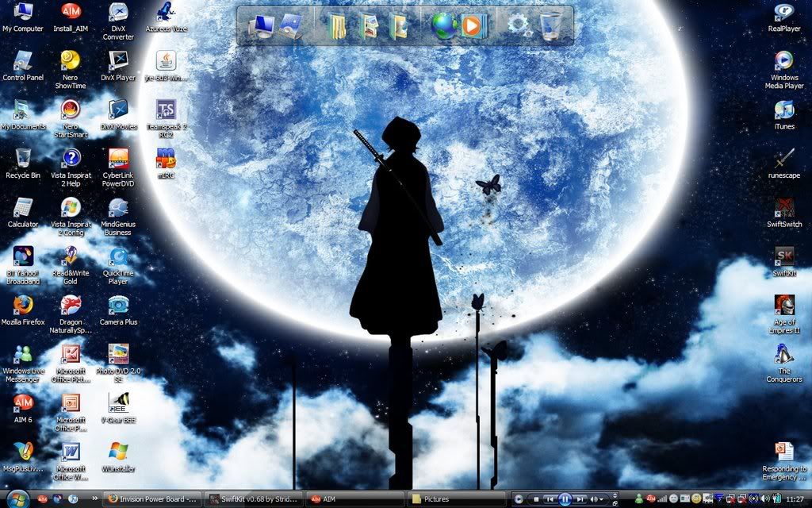
Task: Open the gears settings dock icon
Action: tap(519, 26)
